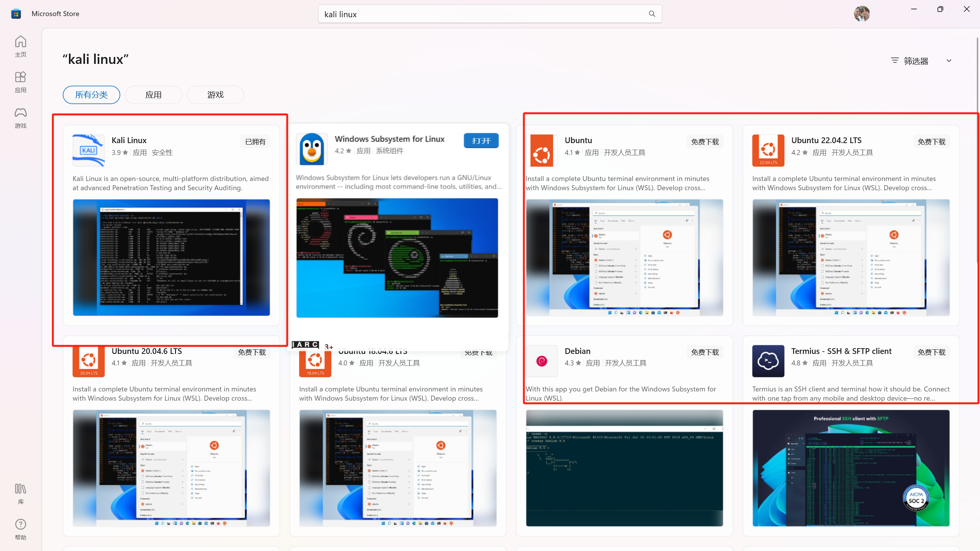Image resolution: width=980 pixels, height=551 pixels.
Task: Go to Apps section in sidebar
Action: (x=21, y=82)
